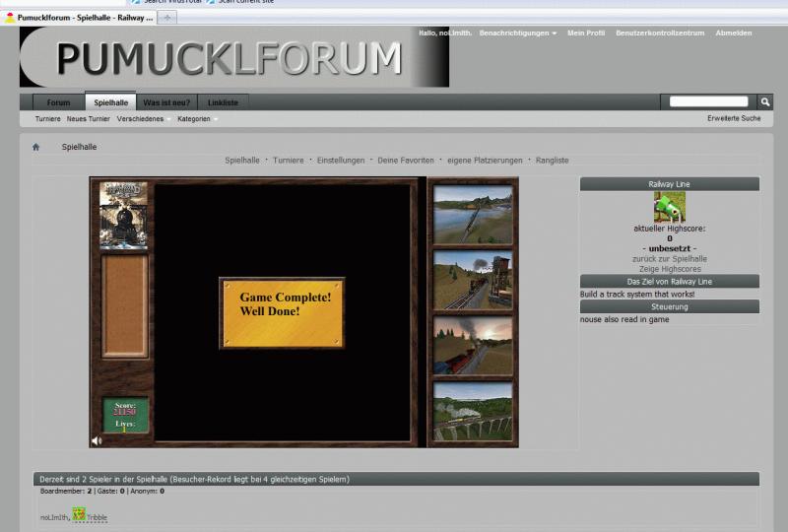Open Einstellungen in arcade menu
Image resolution: width=788 pixels, height=532 pixels.
(340, 161)
